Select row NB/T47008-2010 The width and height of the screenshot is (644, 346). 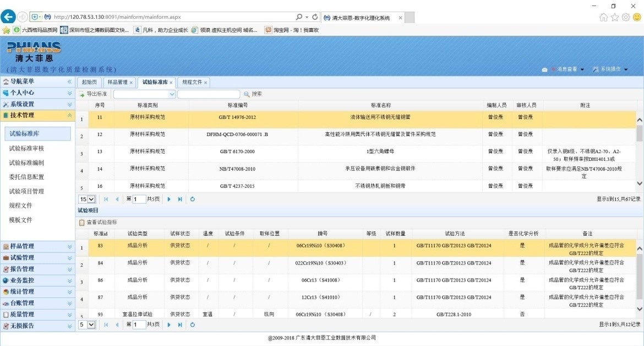[x=356, y=171]
